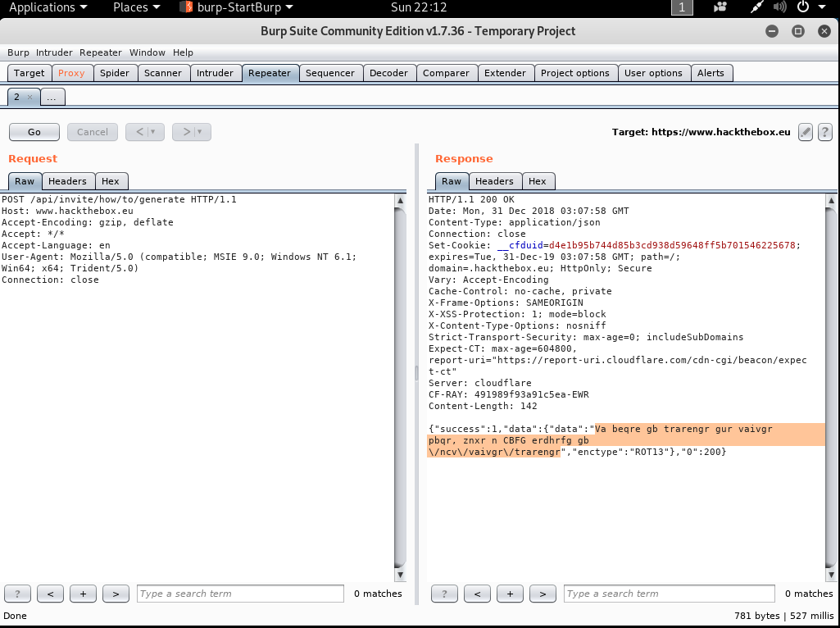The image size is (840, 628).
Task: Open the help icon beside target
Action: tap(825, 132)
